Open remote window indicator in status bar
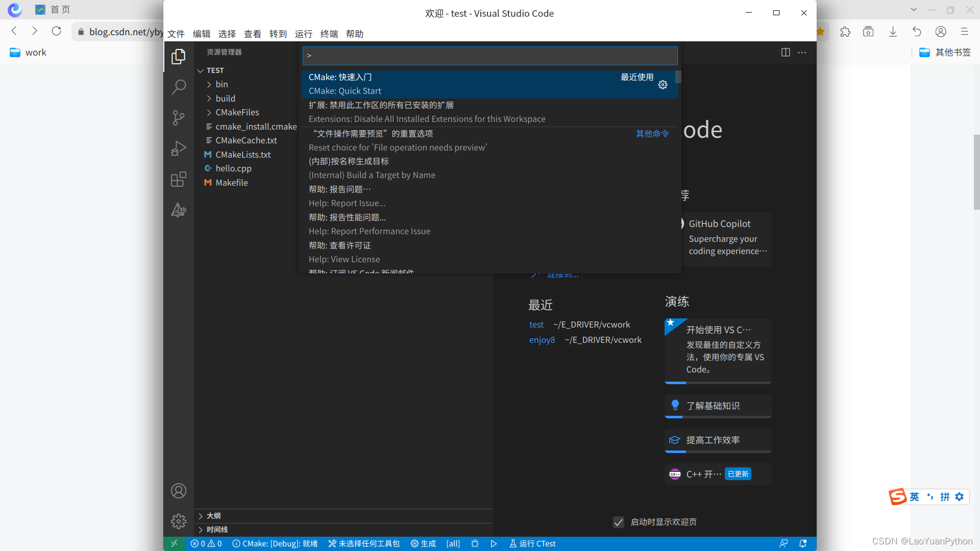 (174, 544)
